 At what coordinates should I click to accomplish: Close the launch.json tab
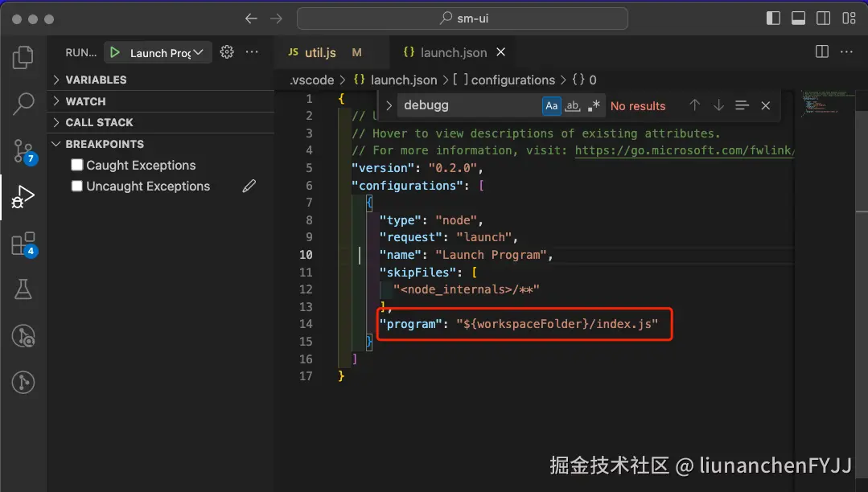(500, 52)
